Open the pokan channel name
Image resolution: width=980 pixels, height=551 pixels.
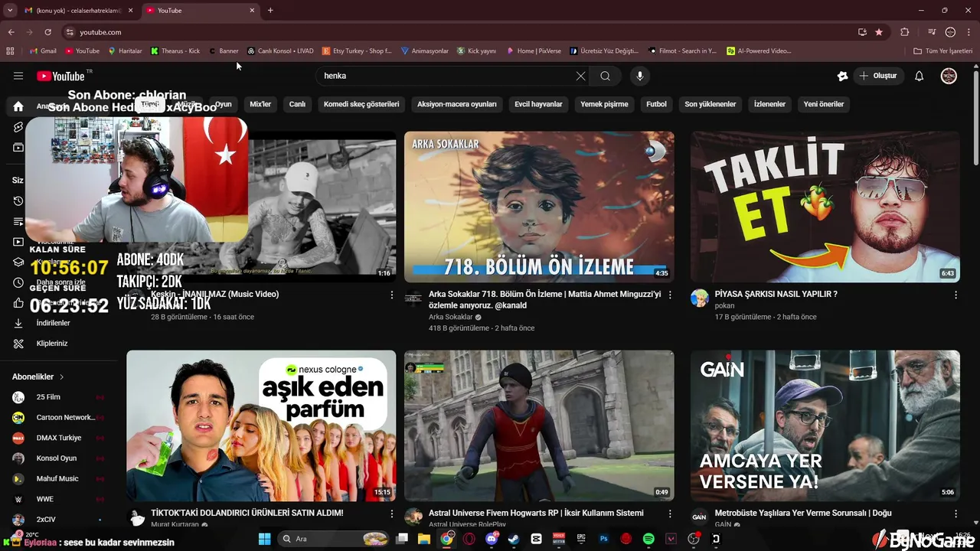pyautogui.click(x=724, y=305)
